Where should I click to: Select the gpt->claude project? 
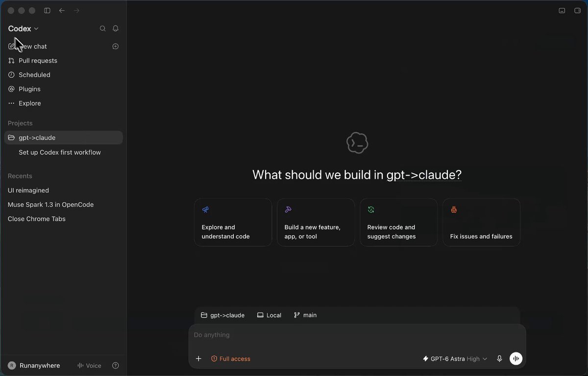[63, 138]
